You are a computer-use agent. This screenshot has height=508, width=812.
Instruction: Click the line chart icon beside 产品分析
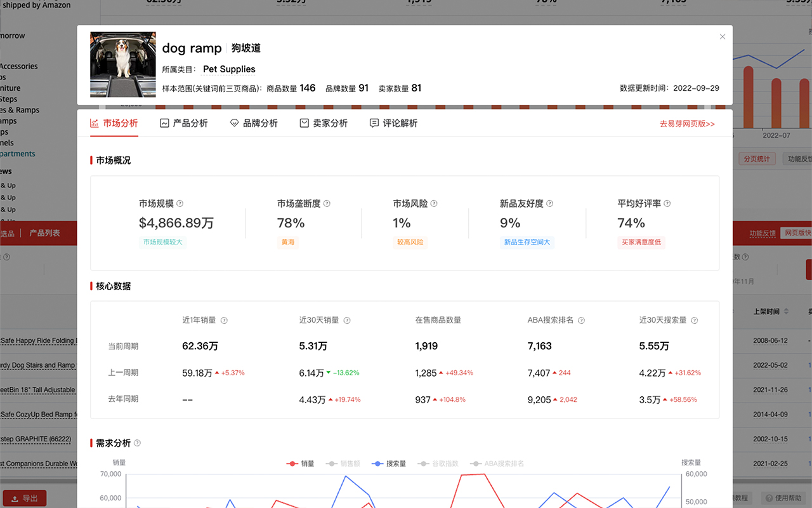click(x=164, y=123)
